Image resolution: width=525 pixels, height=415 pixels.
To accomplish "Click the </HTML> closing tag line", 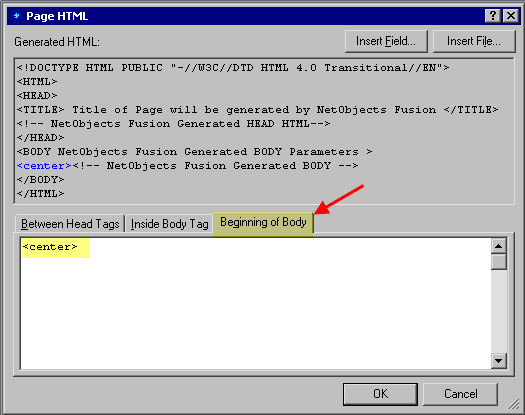I will (41, 194).
